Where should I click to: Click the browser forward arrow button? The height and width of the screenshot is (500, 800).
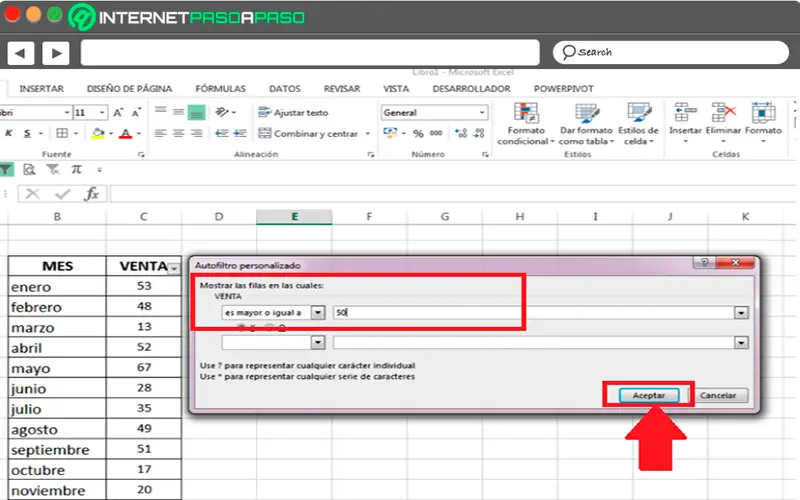pyautogui.click(x=56, y=53)
